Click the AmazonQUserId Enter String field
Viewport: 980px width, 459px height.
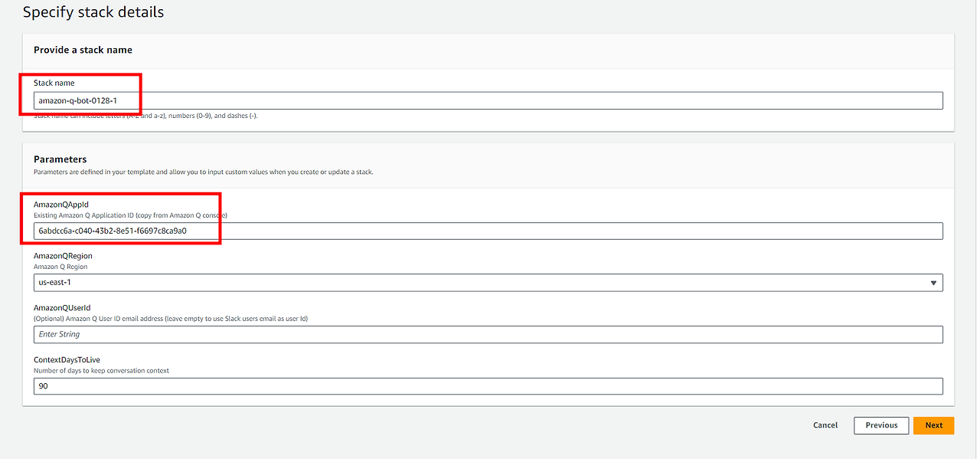pyautogui.click(x=488, y=334)
